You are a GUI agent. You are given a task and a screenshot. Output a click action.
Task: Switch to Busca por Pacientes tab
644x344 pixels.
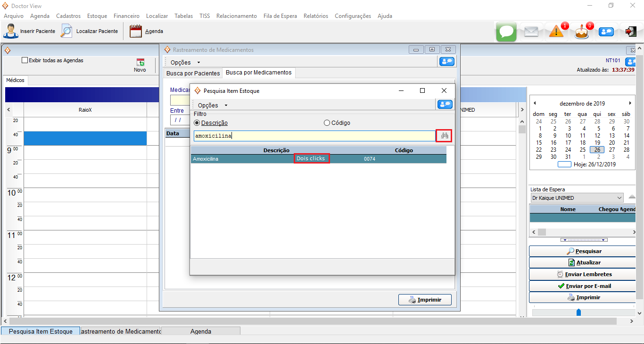point(193,74)
